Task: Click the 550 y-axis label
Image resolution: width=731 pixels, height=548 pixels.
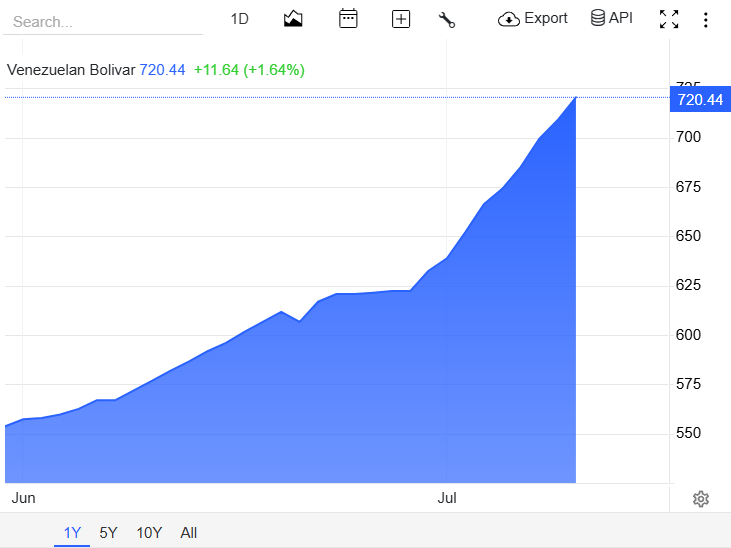Action: click(688, 433)
